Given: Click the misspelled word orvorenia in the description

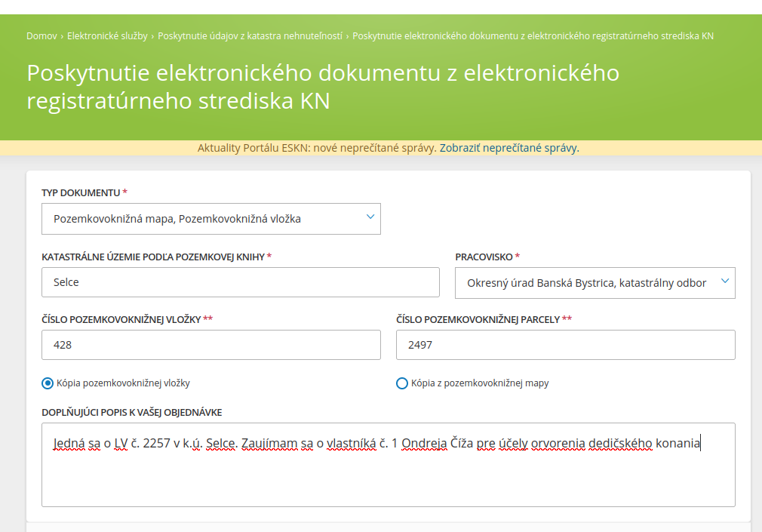Looking at the screenshot, I should [x=558, y=443].
